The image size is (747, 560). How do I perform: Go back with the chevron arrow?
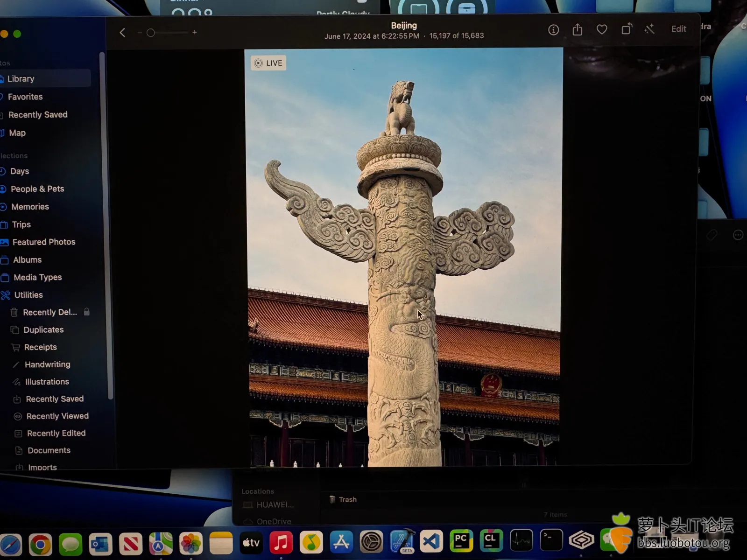tap(122, 33)
